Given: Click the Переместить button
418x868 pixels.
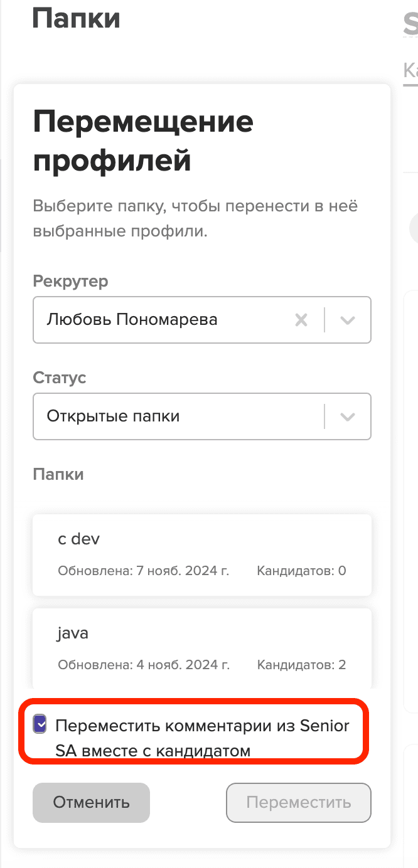Looking at the screenshot, I should (298, 802).
